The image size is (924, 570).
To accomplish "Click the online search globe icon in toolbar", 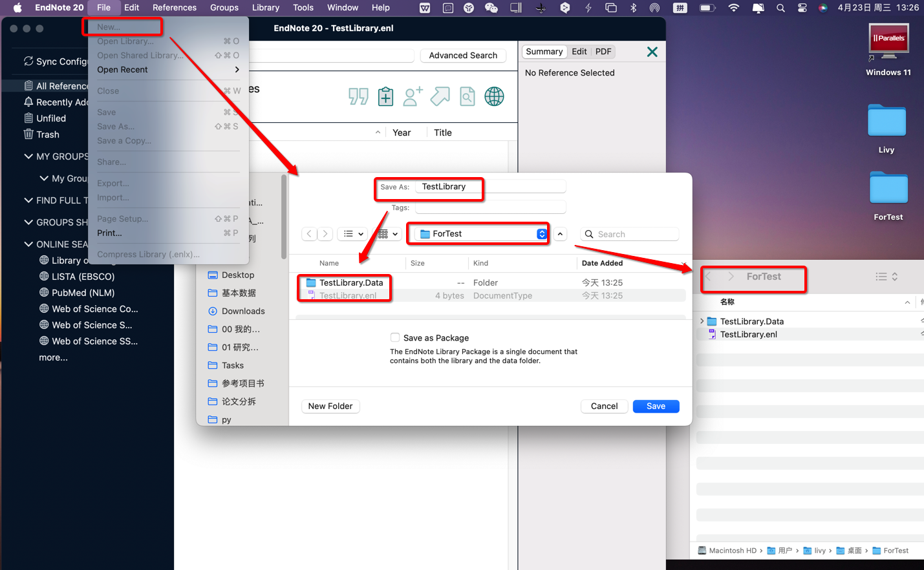I will pos(494,96).
